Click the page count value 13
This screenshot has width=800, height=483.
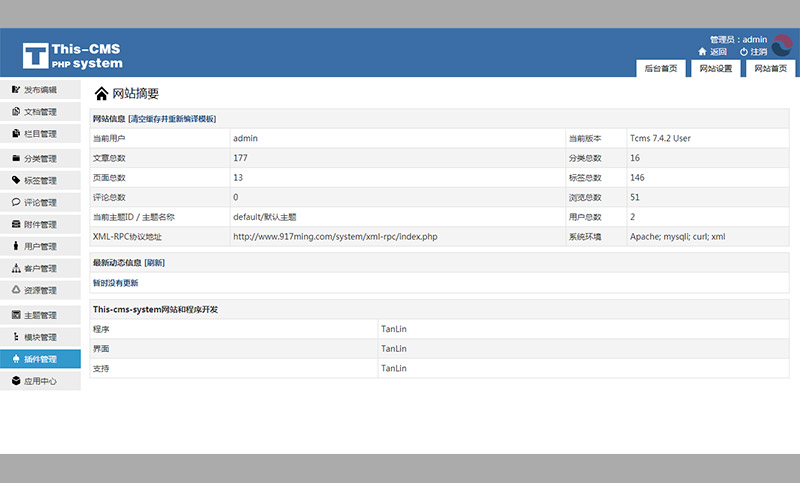tap(238, 177)
